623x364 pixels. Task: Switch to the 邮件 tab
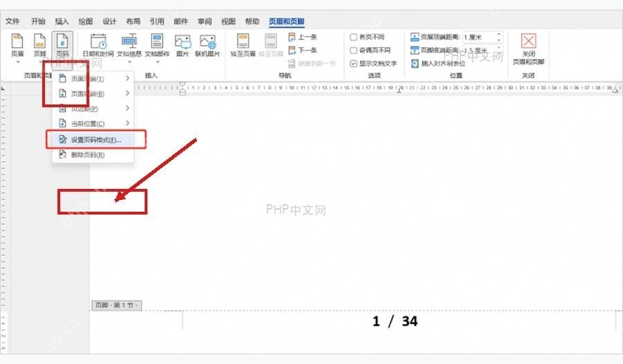[181, 21]
